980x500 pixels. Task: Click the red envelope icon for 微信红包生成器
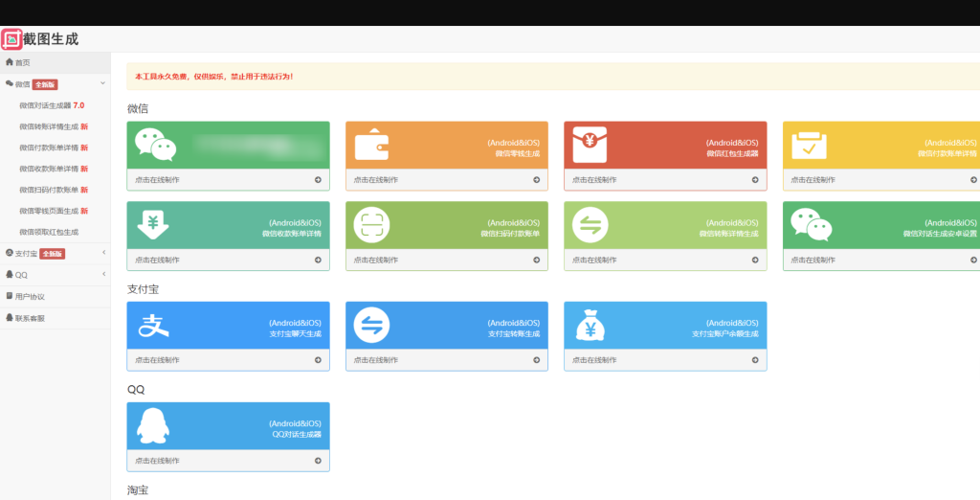(x=590, y=146)
